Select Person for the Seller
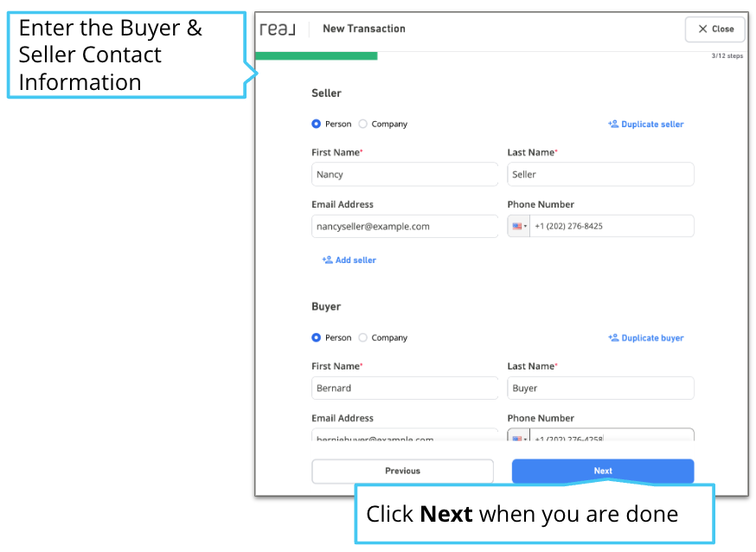This screenshot has width=756, height=552. tap(317, 124)
